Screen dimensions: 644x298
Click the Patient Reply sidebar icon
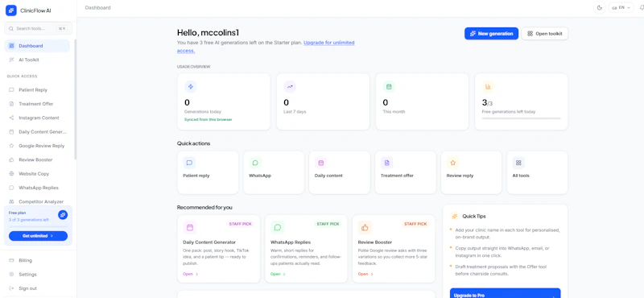coord(11,89)
